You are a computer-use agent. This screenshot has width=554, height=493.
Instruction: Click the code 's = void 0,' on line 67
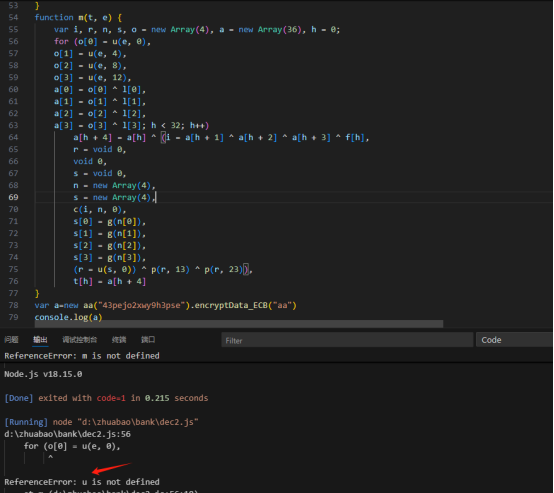click(100, 173)
